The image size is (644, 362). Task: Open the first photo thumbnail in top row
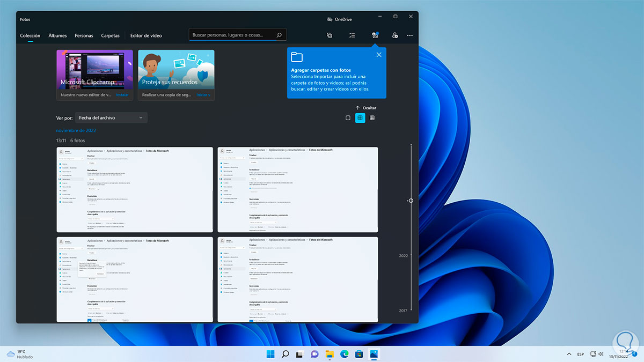click(x=134, y=190)
